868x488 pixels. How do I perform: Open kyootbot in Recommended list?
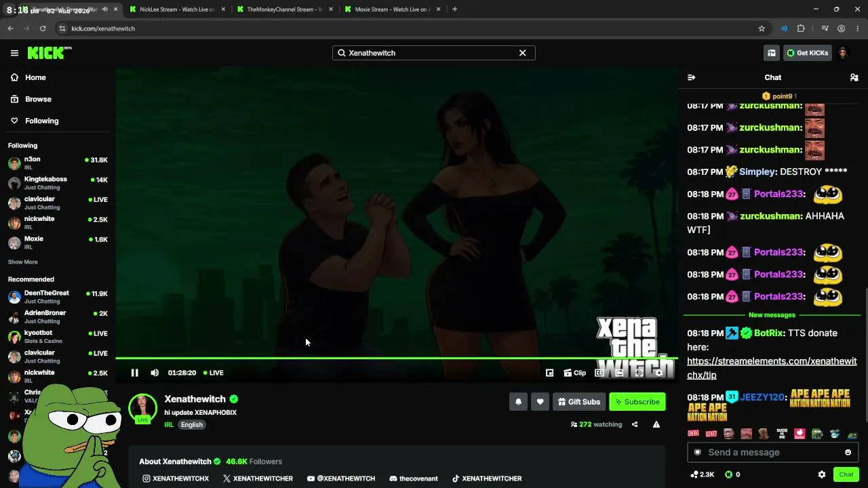[58, 337]
